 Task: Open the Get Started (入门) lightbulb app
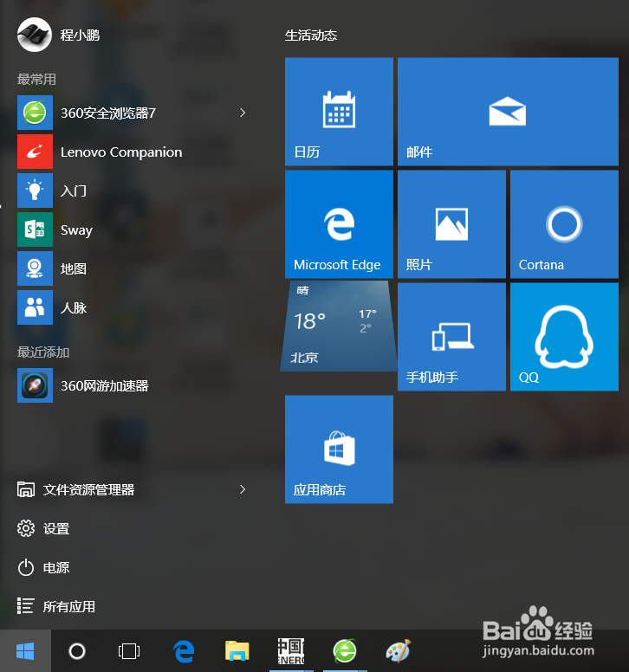[x=133, y=191]
